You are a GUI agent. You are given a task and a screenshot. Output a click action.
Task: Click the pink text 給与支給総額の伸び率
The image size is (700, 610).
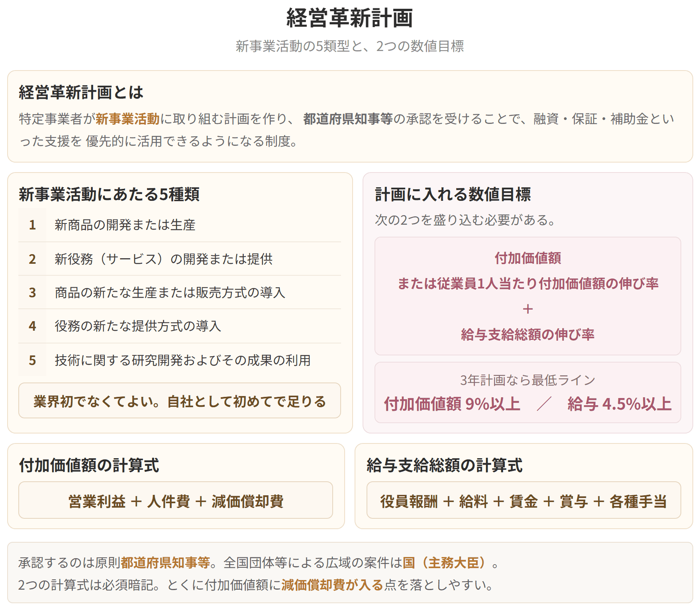[528, 334]
